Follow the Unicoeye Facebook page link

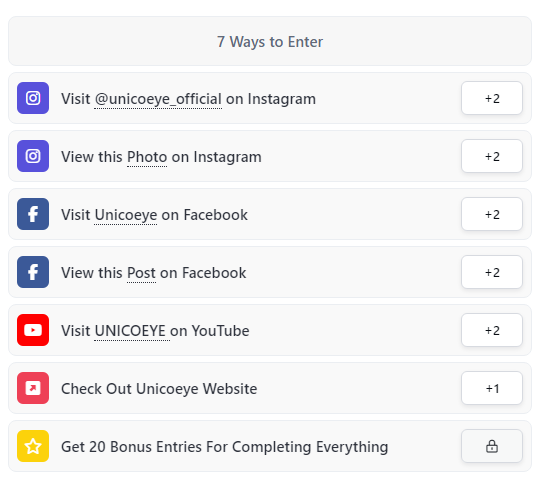pyautogui.click(x=126, y=215)
